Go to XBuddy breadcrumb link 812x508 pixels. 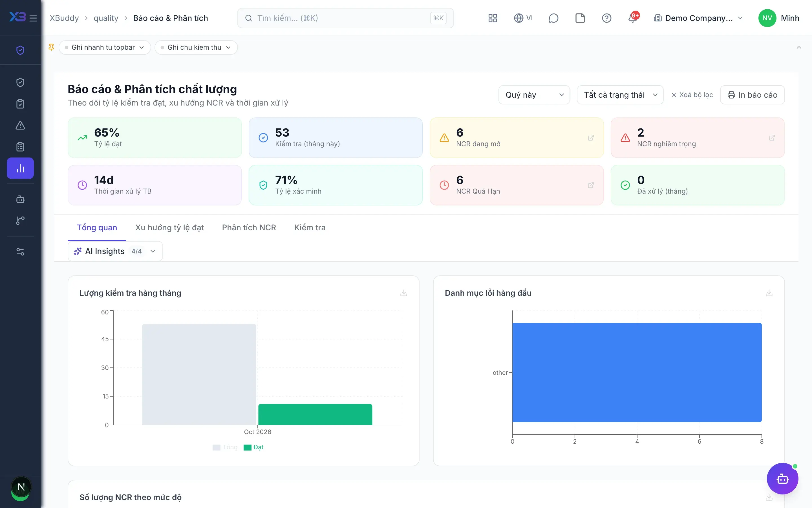tap(64, 18)
